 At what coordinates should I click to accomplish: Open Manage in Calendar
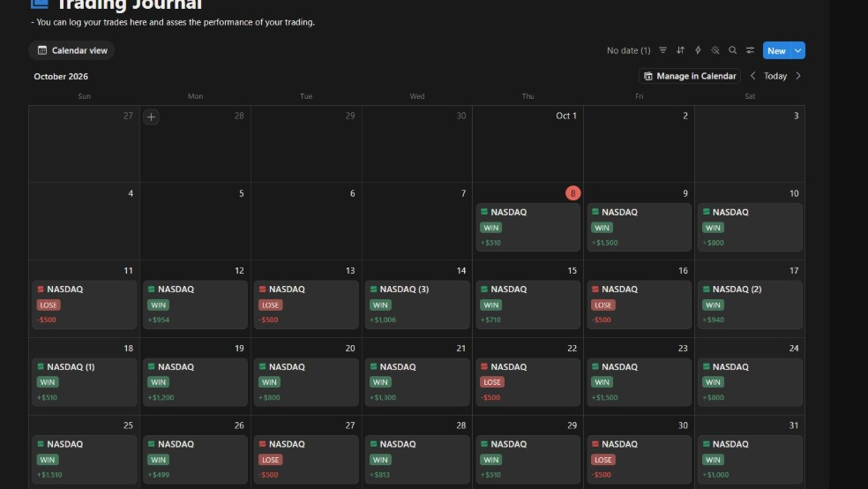pos(690,76)
